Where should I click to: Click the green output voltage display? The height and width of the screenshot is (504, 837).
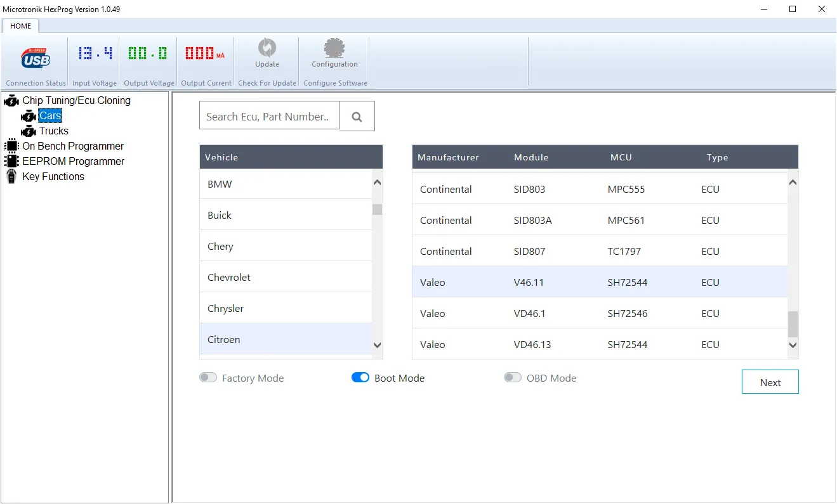click(x=148, y=53)
